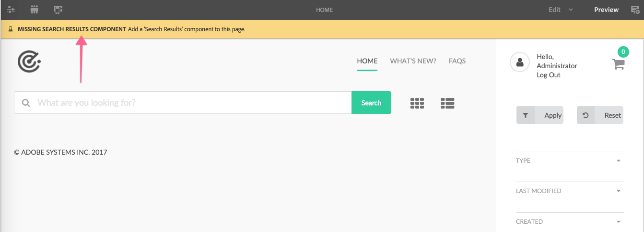This screenshot has height=232, width=644.
Task: Click the filter funnel icon on Apply
Action: 526,115
